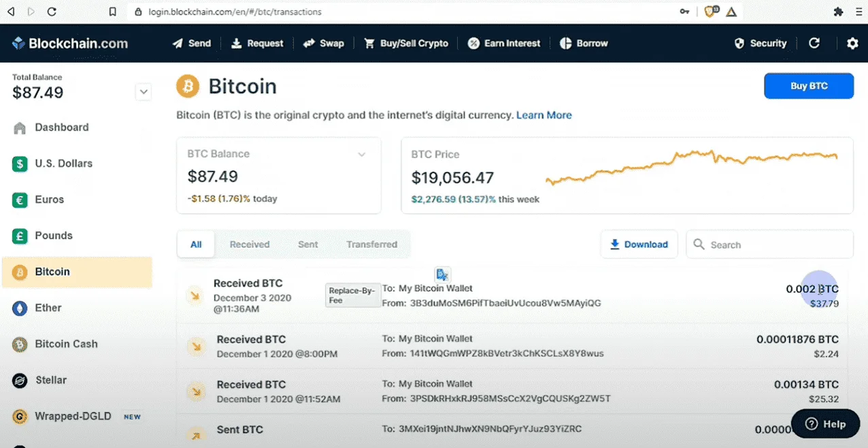Select the All transactions tab
The height and width of the screenshot is (448, 868).
coord(196,244)
